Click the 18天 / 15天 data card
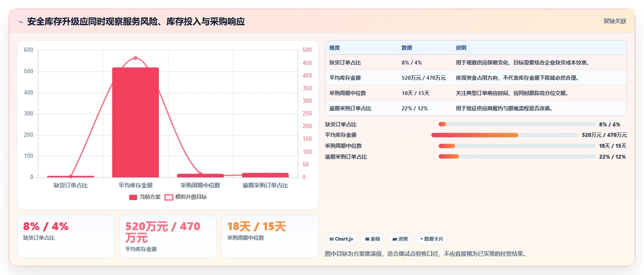 pos(270,236)
